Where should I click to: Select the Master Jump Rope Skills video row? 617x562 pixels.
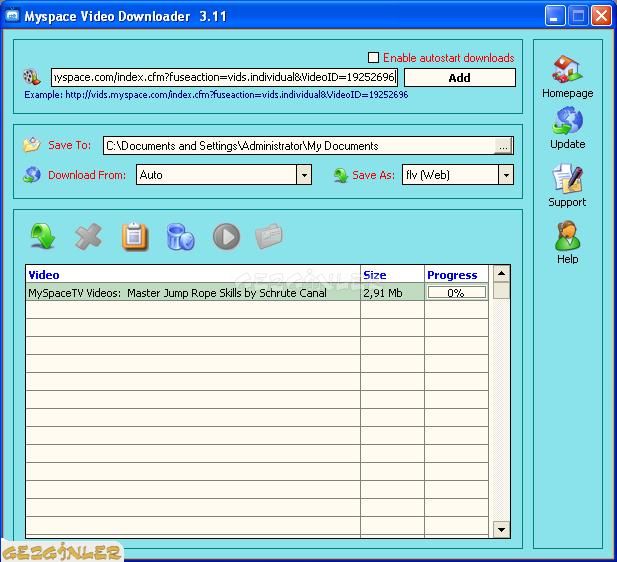click(x=257, y=292)
